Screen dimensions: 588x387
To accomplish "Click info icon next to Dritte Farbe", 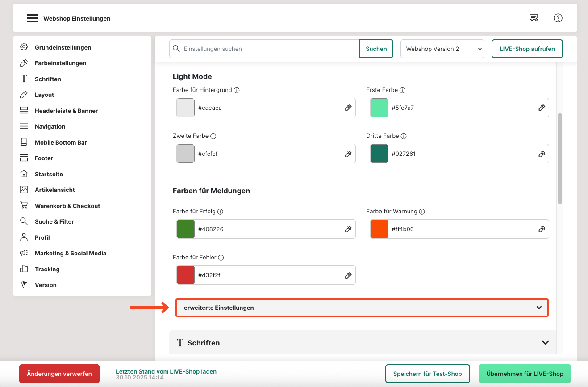I will pos(404,136).
